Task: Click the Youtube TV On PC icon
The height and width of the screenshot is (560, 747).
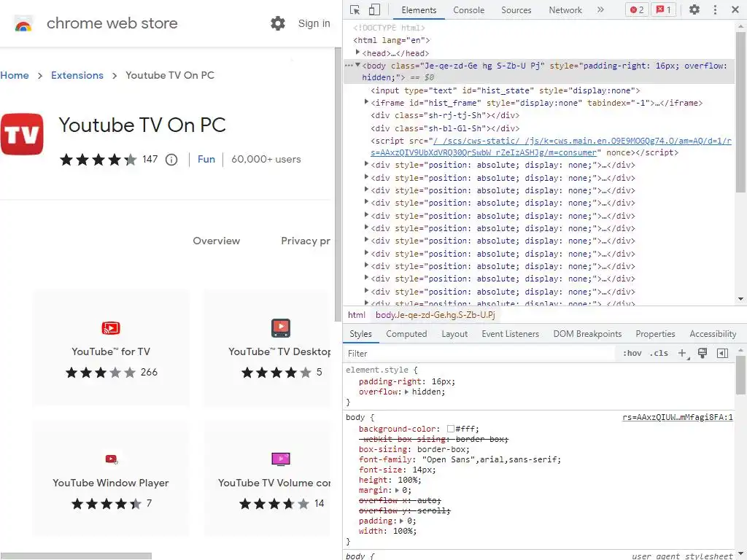Action: (22, 134)
